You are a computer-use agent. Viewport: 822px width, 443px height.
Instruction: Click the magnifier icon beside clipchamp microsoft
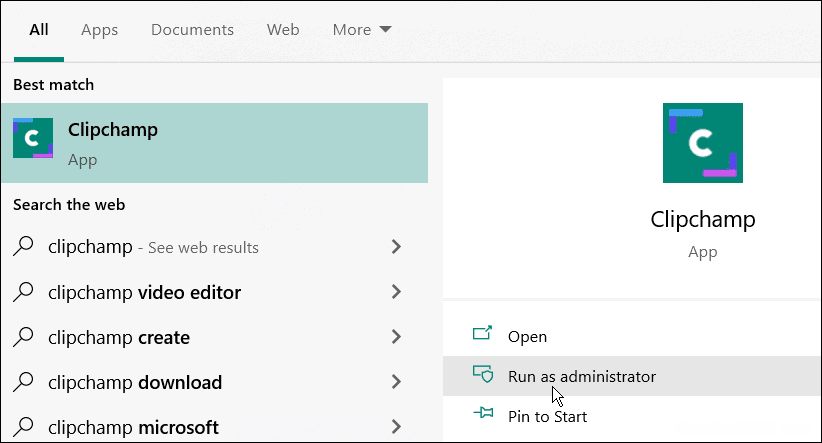tap(24, 427)
